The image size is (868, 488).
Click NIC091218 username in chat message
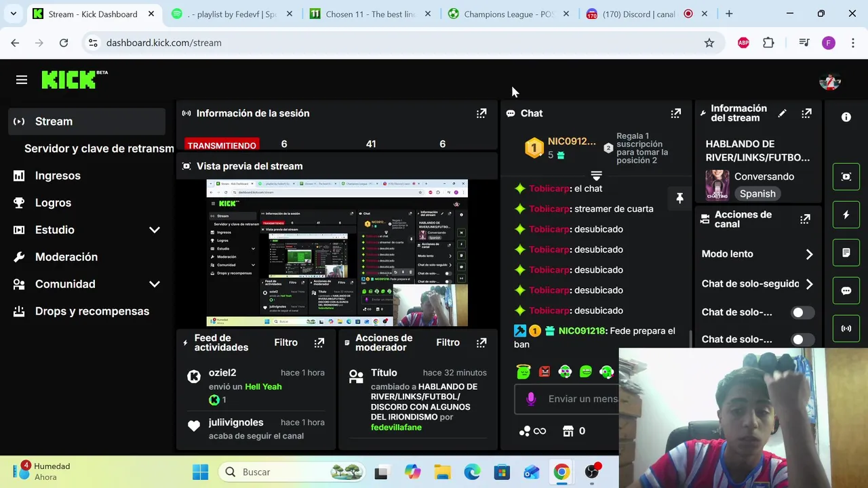point(581,331)
